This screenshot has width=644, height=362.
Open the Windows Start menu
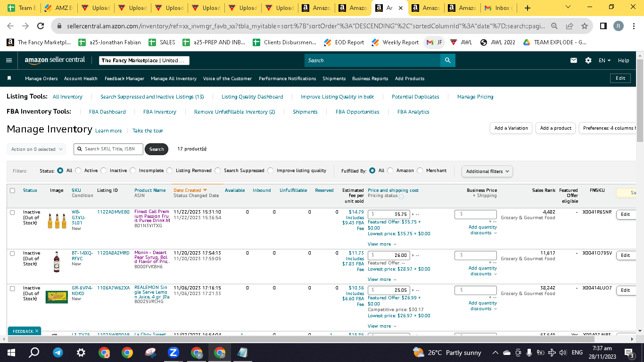[x=11, y=352]
